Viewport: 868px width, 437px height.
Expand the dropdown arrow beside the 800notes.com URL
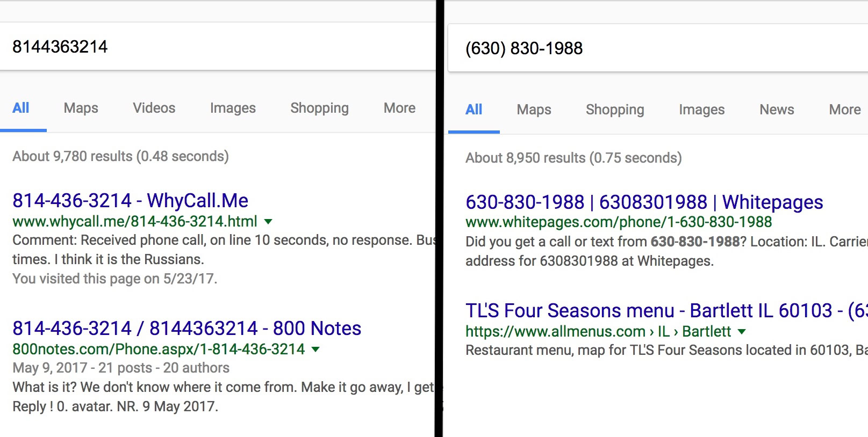coord(316,349)
